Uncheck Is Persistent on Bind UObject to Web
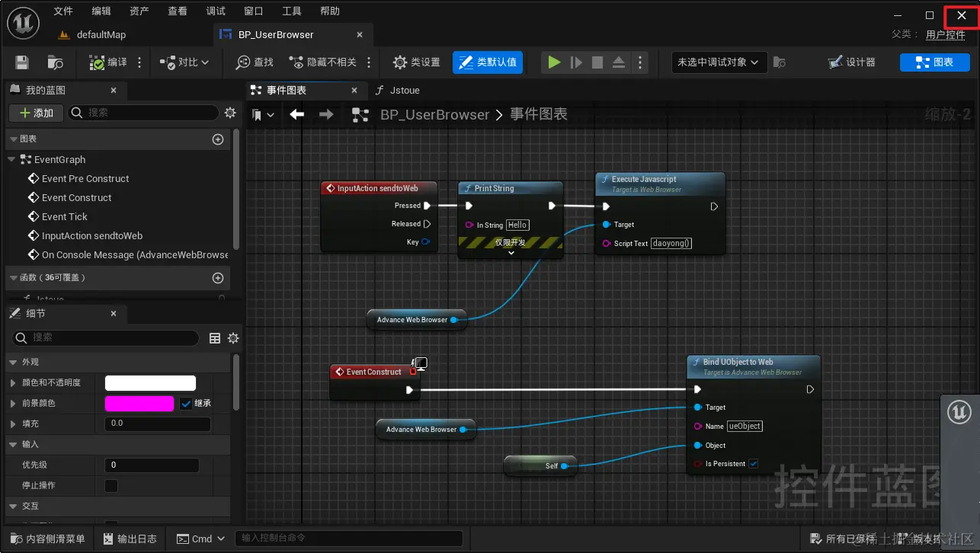The height and width of the screenshot is (553, 980). tap(753, 463)
